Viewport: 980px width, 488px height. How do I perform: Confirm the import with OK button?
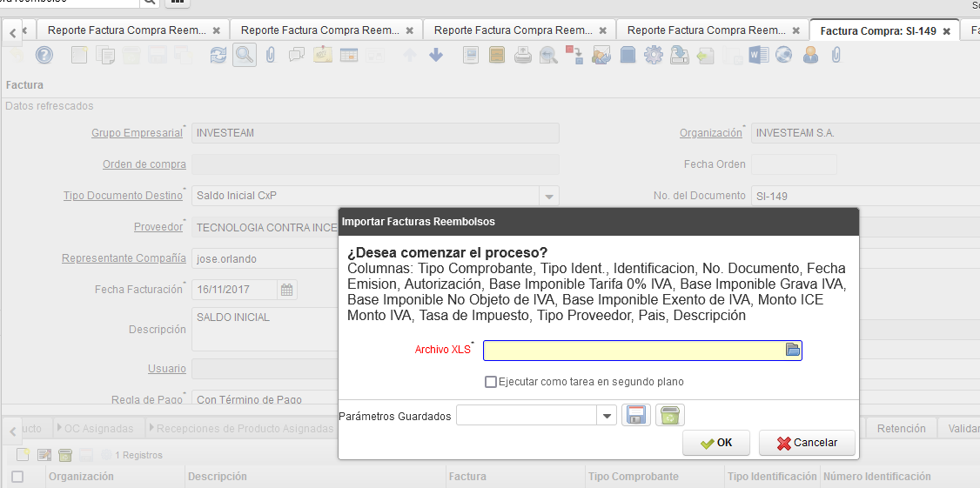point(716,443)
